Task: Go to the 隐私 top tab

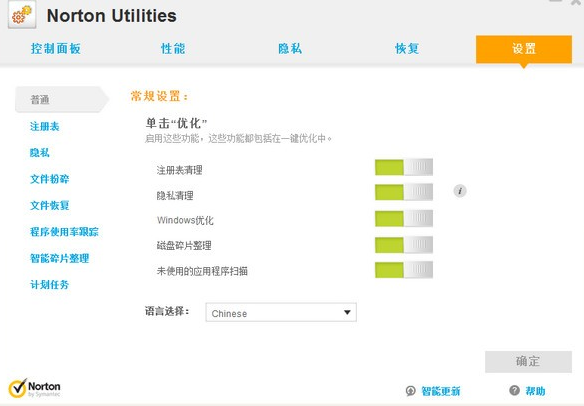Action: [x=290, y=48]
